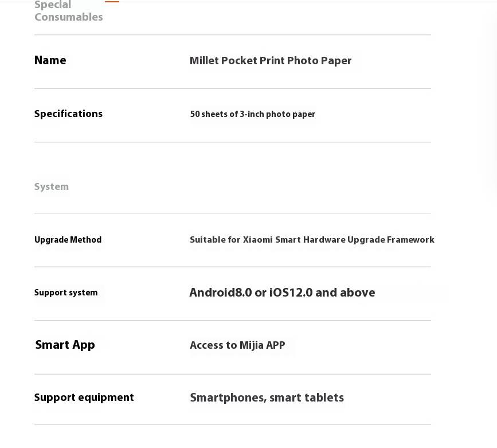Viewport: 497px width, 448px height.
Task: Click Android8.0 or iOS12.0 and above text
Action: 282,293
